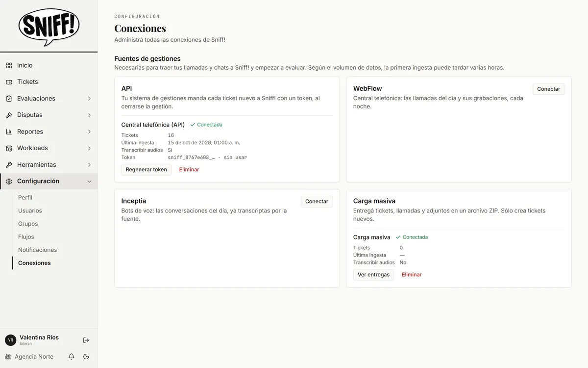Expand the Herramientas submenu chevron

[89, 165]
